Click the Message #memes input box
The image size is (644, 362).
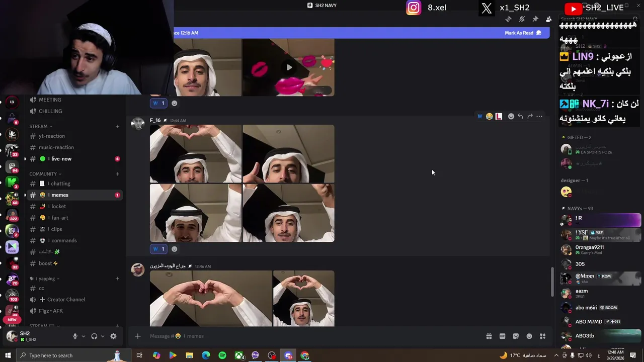[312, 336]
